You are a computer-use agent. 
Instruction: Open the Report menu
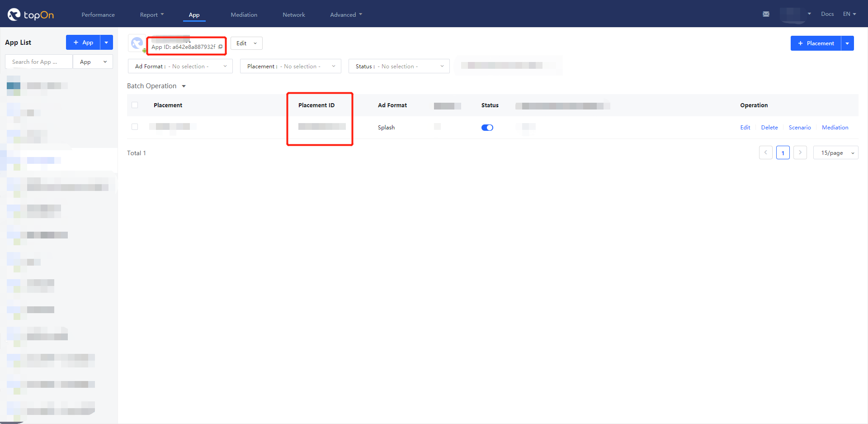[151, 14]
